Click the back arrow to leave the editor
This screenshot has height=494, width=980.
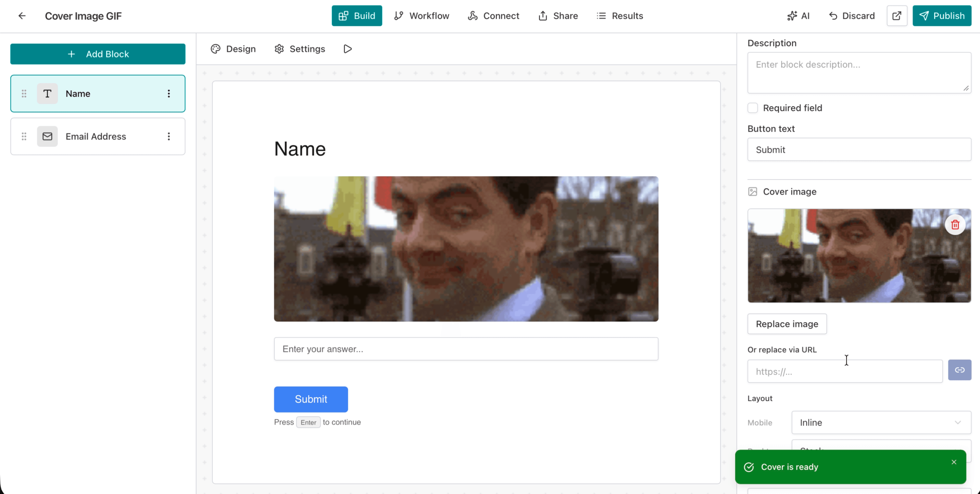pos(22,16)
